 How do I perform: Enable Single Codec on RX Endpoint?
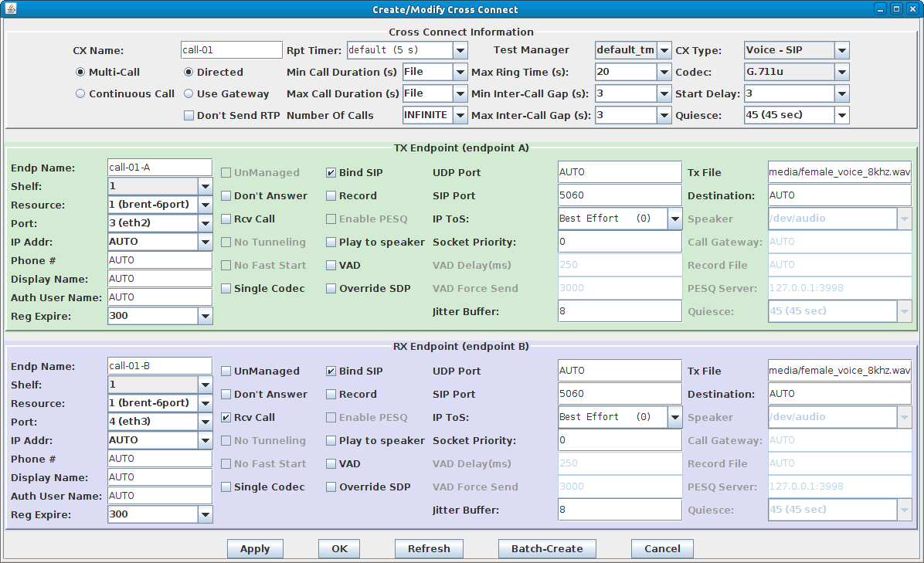point(226,487)
